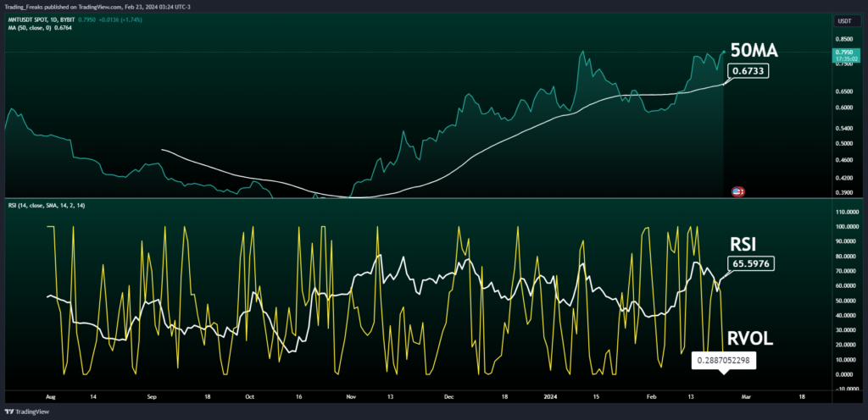This screenshot has width=868, height=420.
Task: Click 0.6500 on the price axis
Action: pos(845,91)
